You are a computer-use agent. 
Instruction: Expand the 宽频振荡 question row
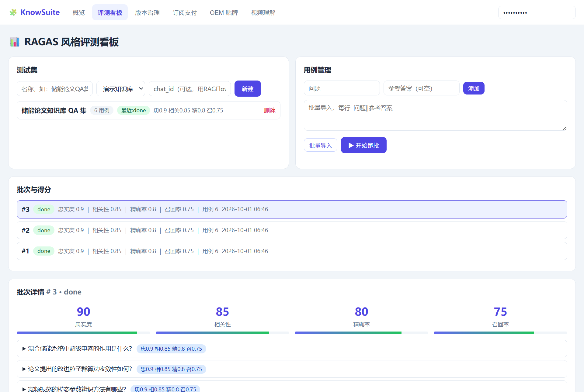coord(292,387)
